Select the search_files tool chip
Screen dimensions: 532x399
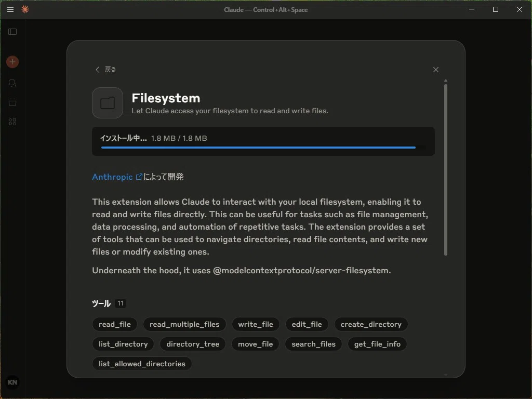coord(313,344)
